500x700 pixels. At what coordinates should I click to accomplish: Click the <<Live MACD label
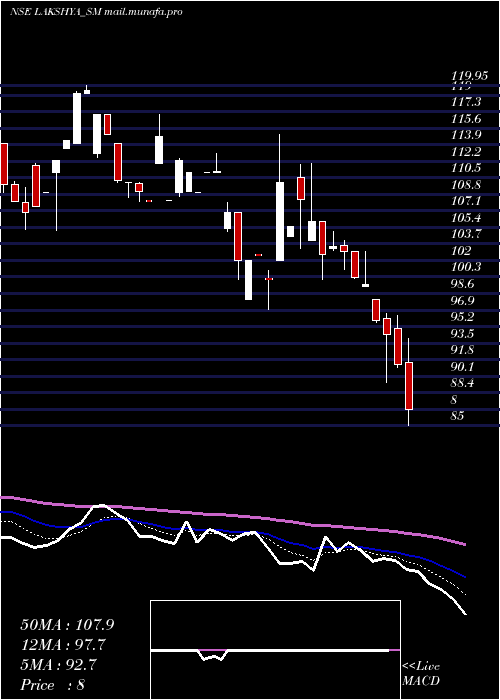pos(421,673)
